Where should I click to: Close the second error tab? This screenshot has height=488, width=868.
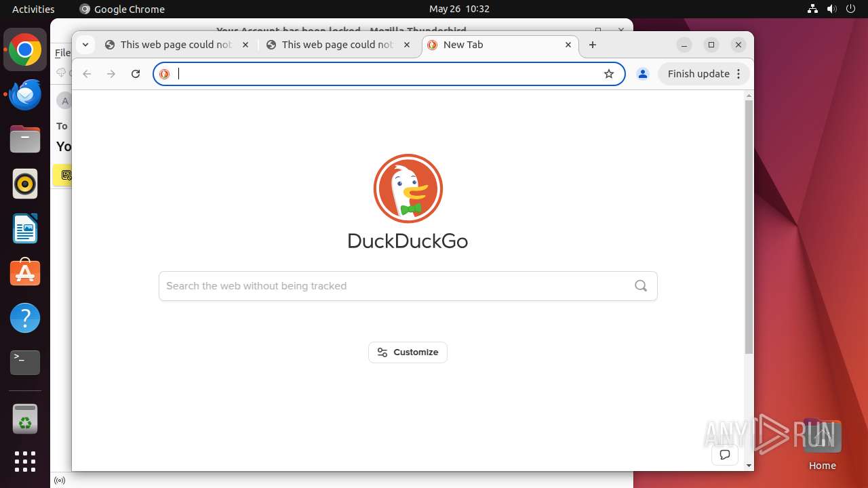click(x=407, y=45)
